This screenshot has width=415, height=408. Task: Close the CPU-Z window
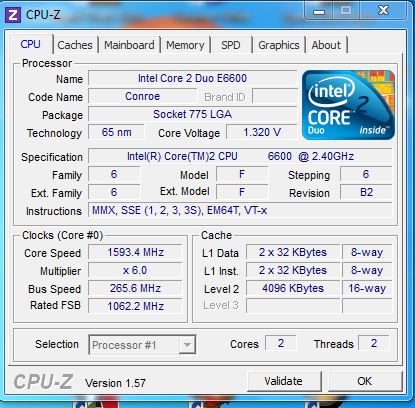(384, 11)
